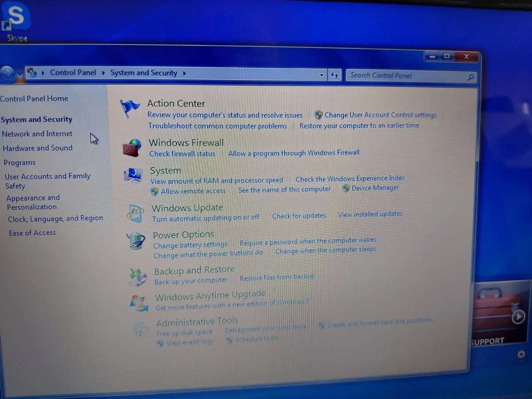
Task: Click Allow remote access link
Action: 193,191
